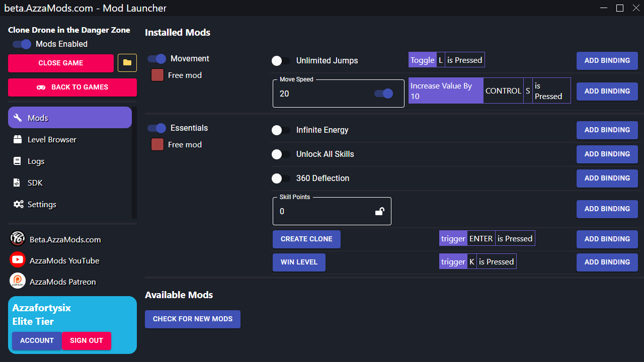Enable Unlimited Jumps toggle
Screen dimensions: 644x362
tap(281, 61)
